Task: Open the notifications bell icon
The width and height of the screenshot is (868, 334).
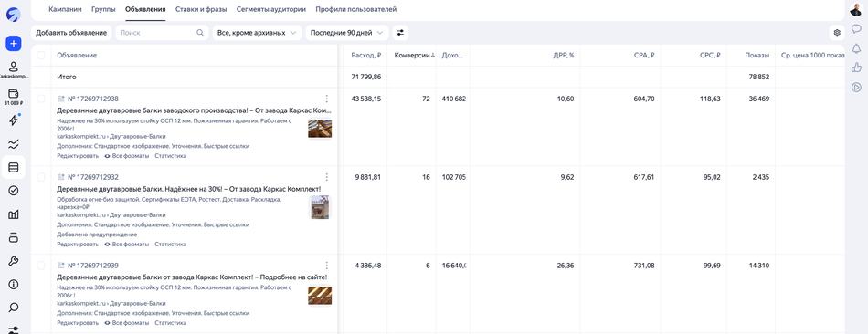Action: click(856, 48)
